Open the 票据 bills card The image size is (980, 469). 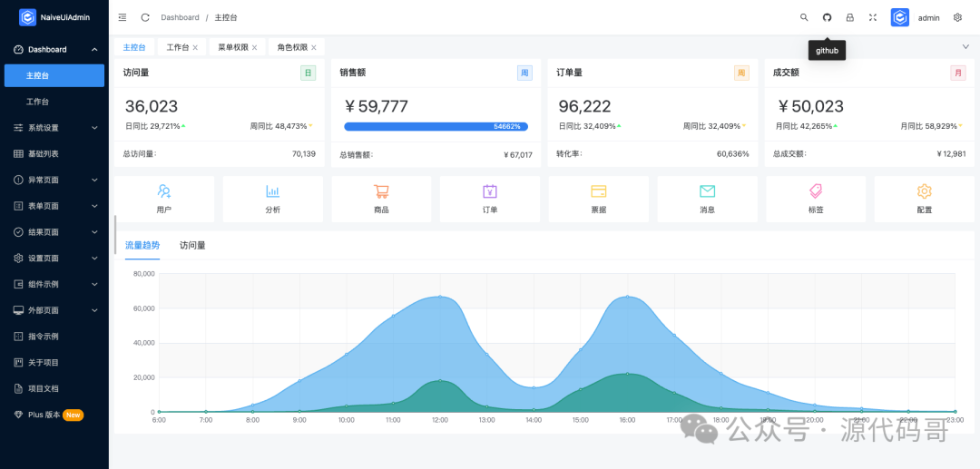598,199
